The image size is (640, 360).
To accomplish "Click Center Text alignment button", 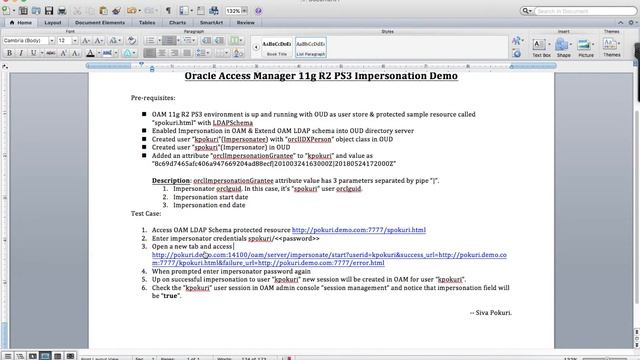I will click(162, 53).
